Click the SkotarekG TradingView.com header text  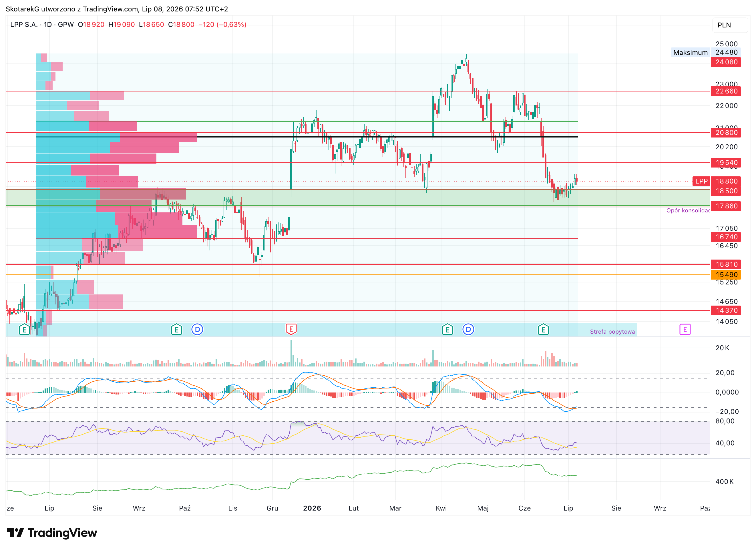(117, 9)
